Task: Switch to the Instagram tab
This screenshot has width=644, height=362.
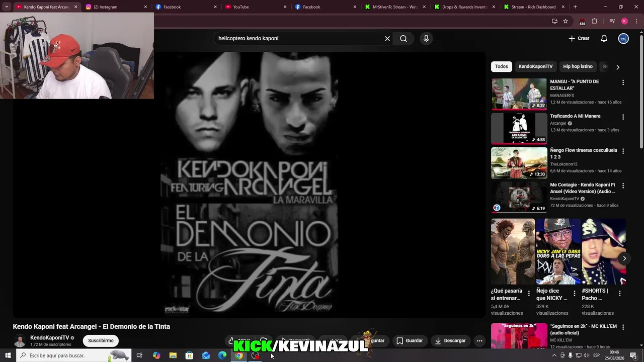Action: (x=116, y=7)
